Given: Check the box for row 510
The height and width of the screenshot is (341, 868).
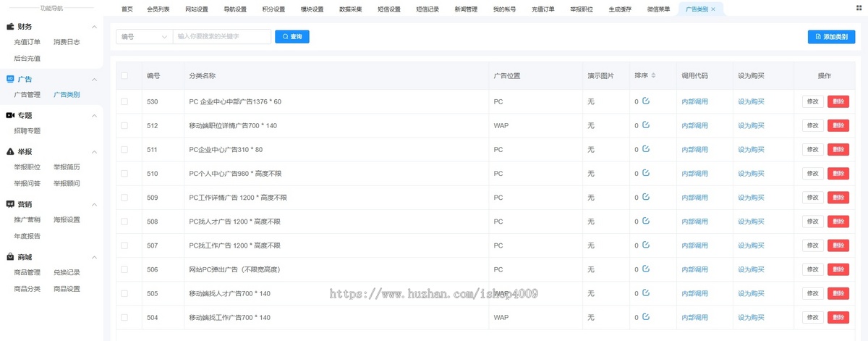Looking at the screenshot, I should pyautogui.click(x=124, y=173).
